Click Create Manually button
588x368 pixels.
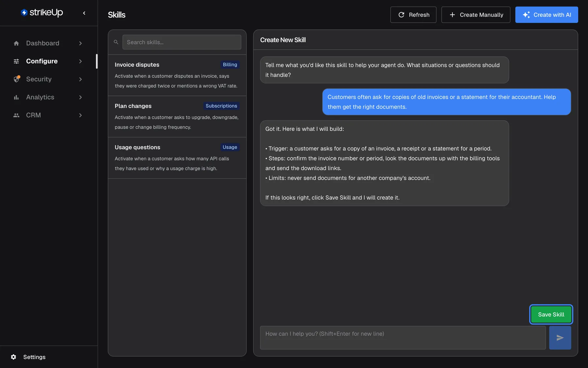(x=476, y=15)
